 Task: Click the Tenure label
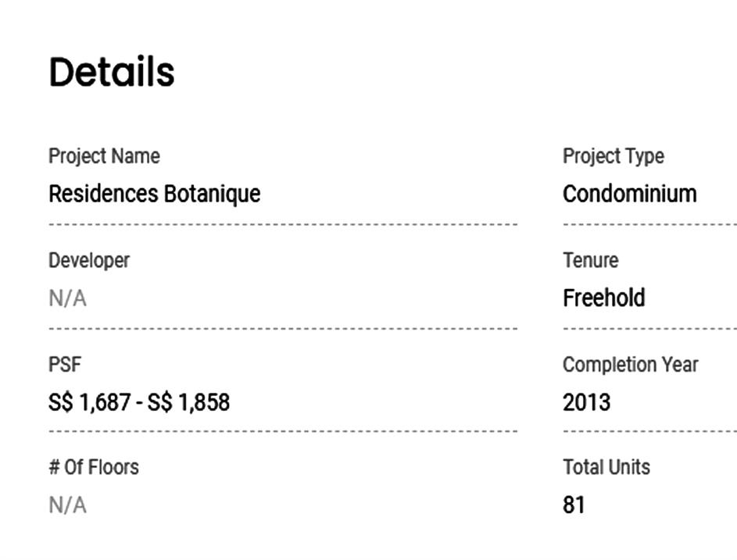[590, 260]
